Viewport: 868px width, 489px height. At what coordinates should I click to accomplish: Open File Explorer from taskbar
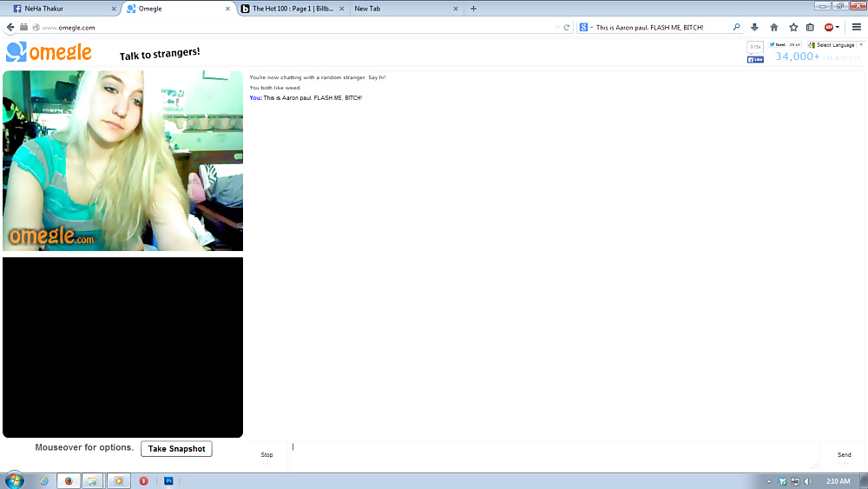coord(92,481)
